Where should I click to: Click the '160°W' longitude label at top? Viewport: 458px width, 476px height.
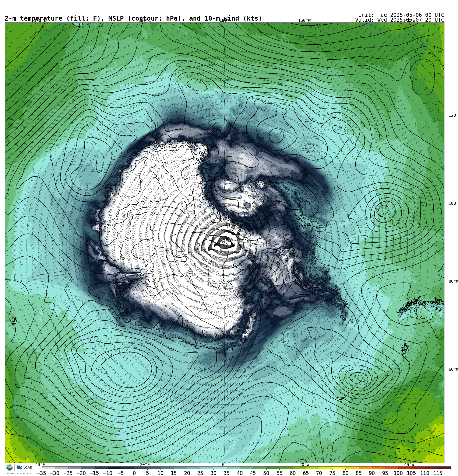coord(304,21)
